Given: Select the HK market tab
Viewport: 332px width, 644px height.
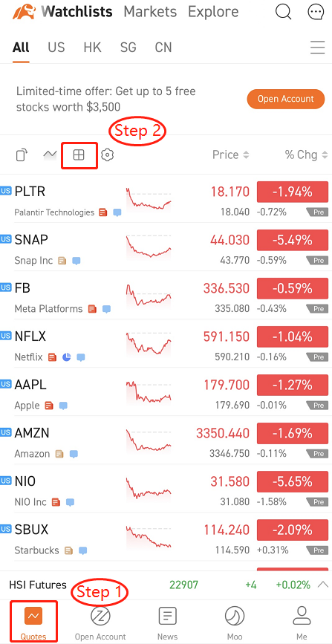Looking at the screenshot, I should [92, 48].
